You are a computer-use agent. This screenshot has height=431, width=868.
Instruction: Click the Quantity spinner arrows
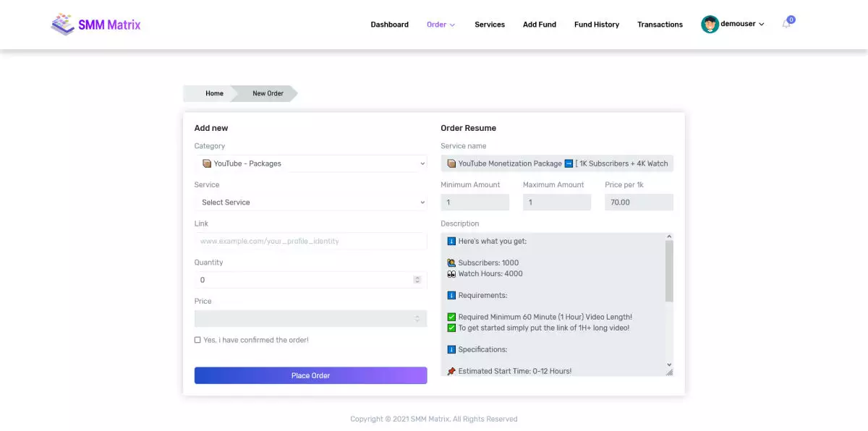417,280
